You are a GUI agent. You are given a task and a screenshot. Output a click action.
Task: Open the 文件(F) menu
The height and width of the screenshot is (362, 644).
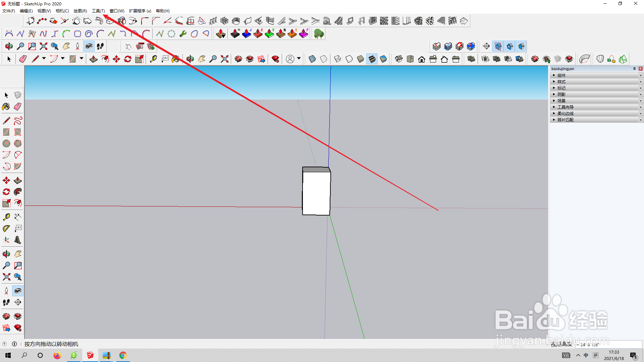pyautogui.click(x=9, y=11)
